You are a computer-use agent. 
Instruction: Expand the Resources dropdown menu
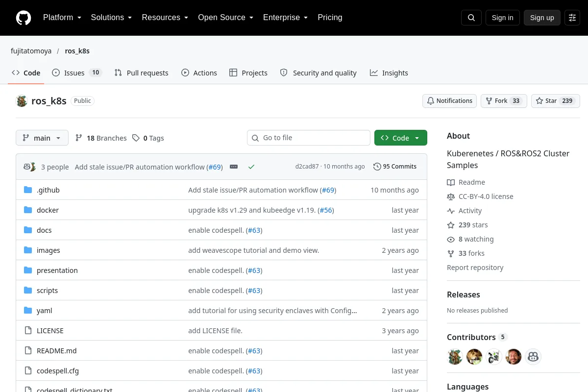pos(165,18)
